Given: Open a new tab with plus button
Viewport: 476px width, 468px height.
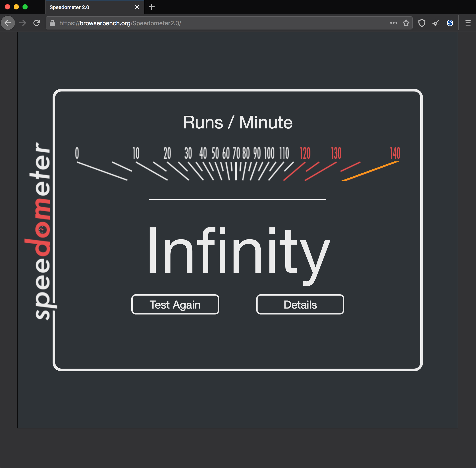Looking at the screenshot, I should pos(152,7).
